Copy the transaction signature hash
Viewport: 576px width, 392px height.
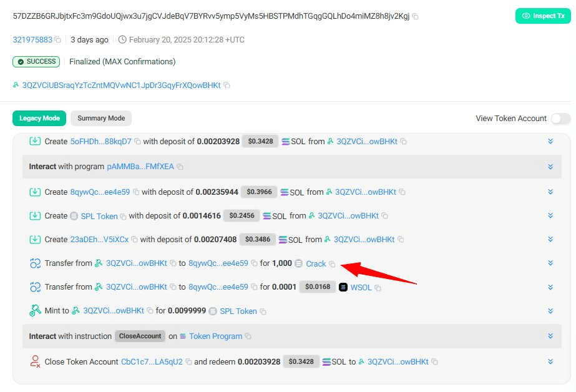416,16
